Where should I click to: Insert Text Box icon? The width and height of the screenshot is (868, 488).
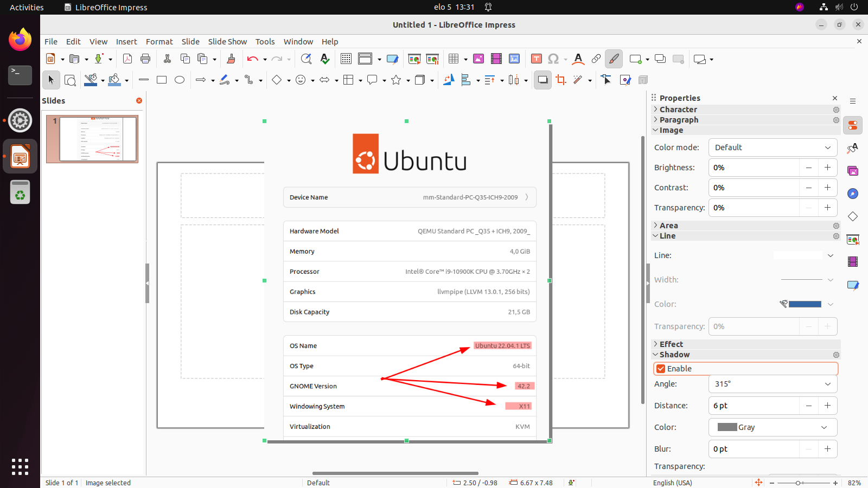[537, 59]
